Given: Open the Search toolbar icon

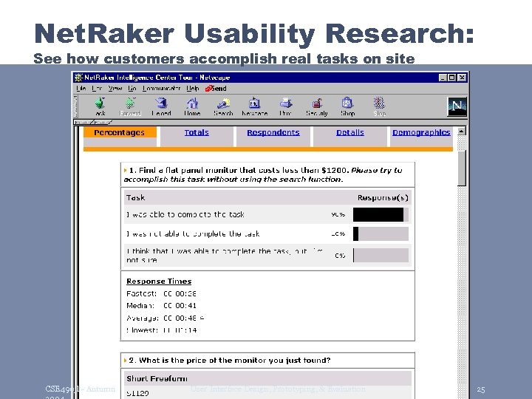Looking at the screenshot, I should click(223, 106).
